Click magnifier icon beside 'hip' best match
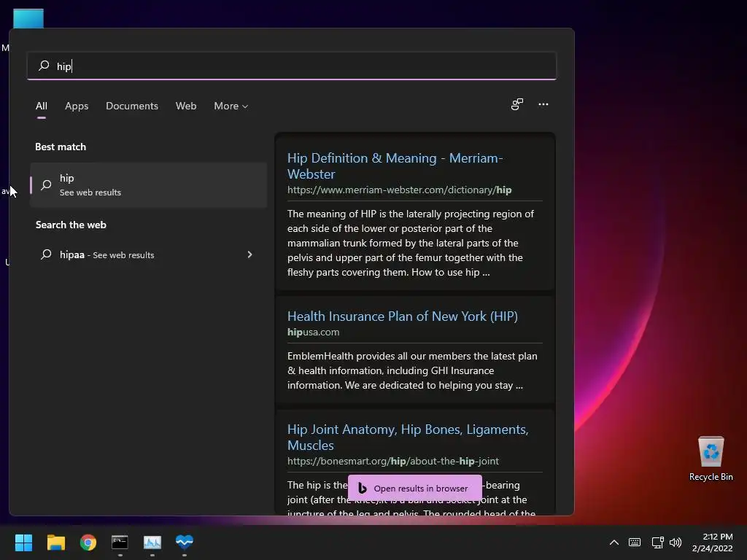 (x=46, y=184)
